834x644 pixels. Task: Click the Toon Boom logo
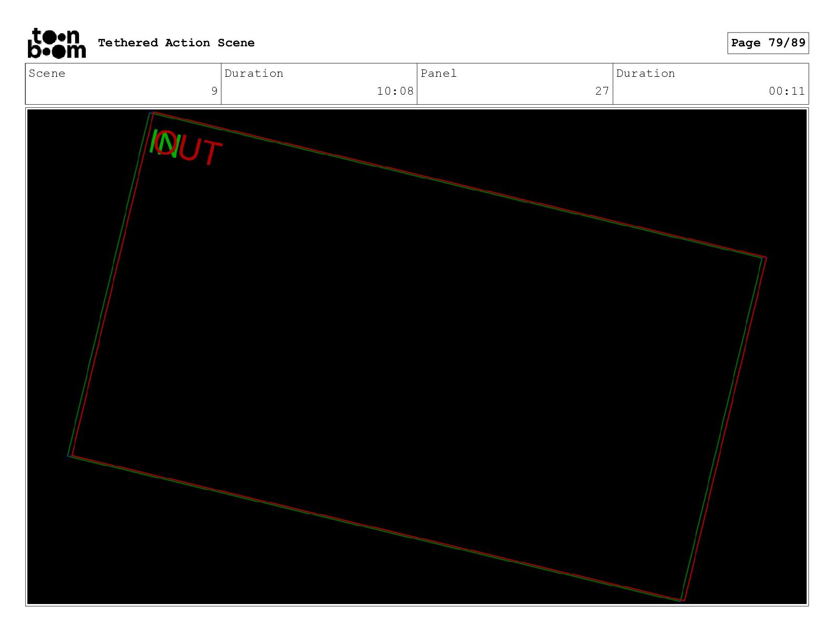pos(56,43)
